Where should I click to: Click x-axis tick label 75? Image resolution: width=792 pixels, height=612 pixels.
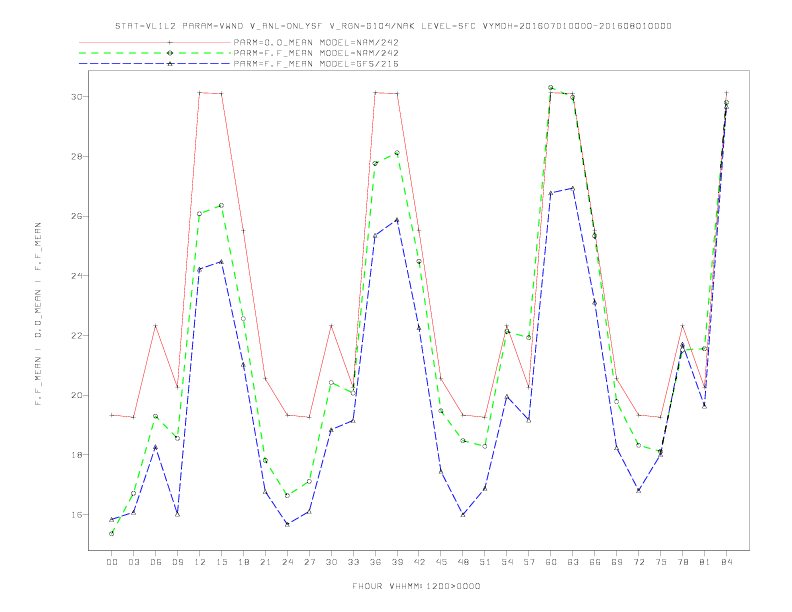click(661, 562)
